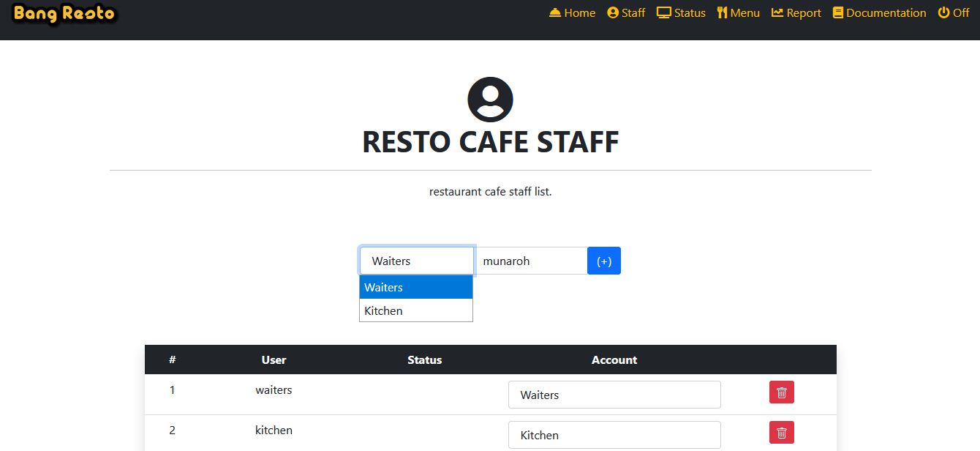980x451 pixels.
Task: Click the blue (+) add staff button
Action: [x=604, y=261]
